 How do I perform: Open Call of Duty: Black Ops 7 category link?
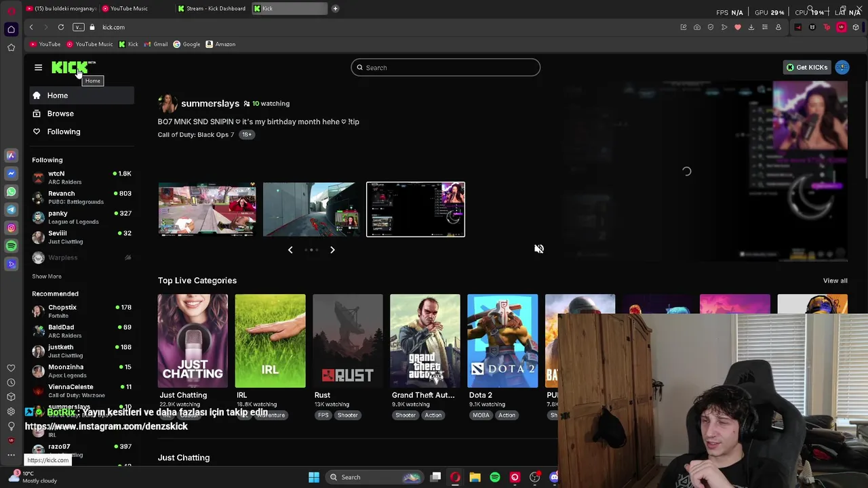196,134
